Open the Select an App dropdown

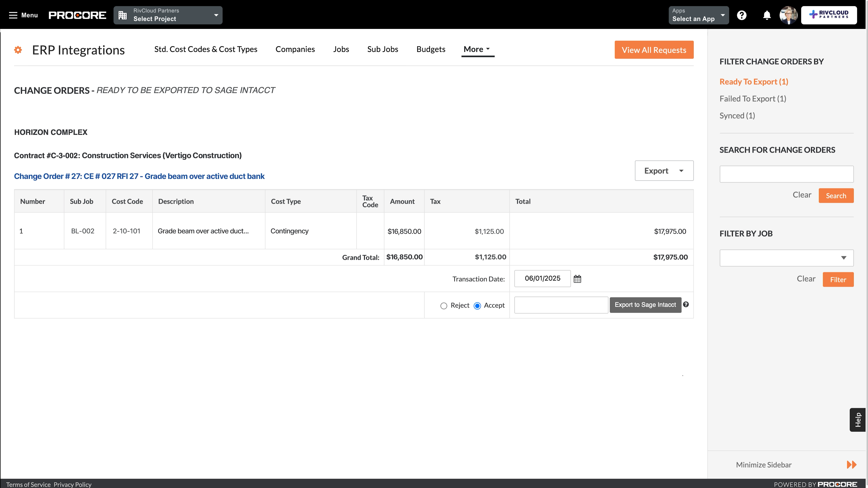pyautogui.click(x=698, y=15)
